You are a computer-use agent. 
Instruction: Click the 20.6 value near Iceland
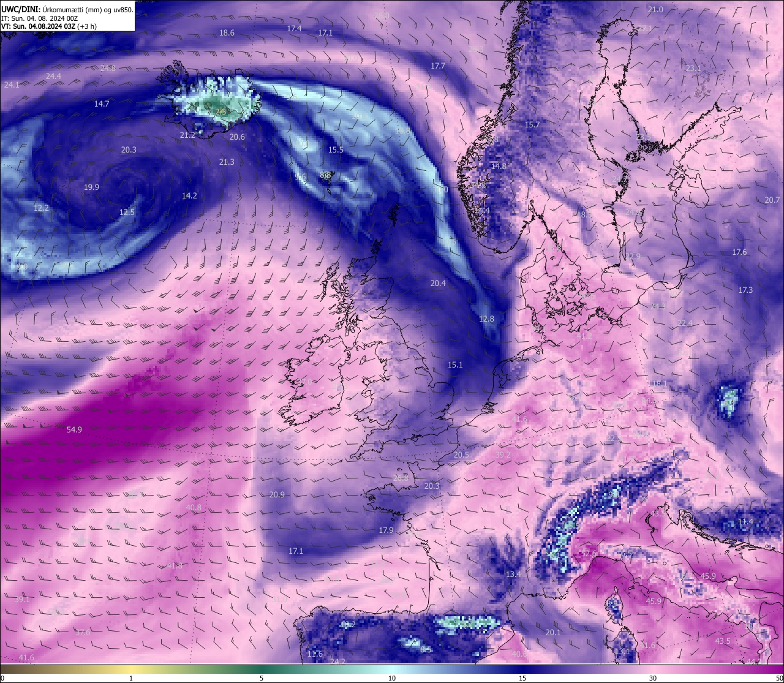tap(237, 137)
